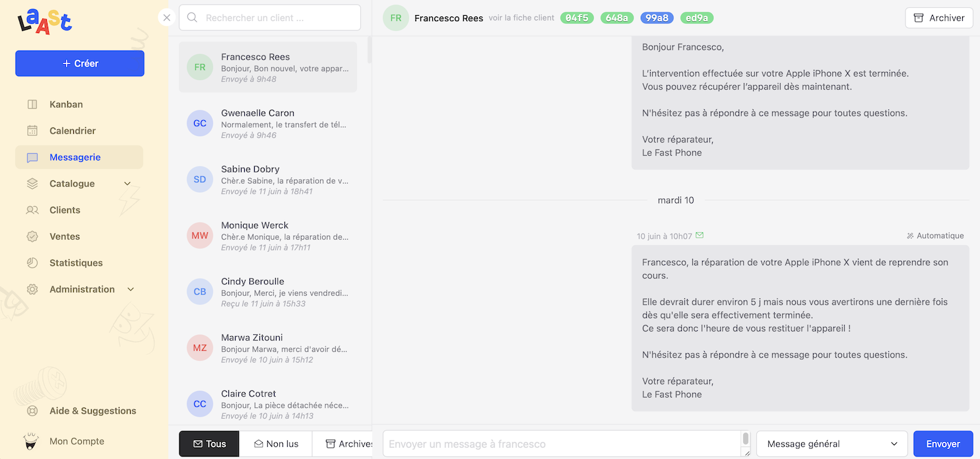The height and width of the screenshot is (459, 980).
Task: Click the 04f5 tag badge
Action: pos(577,18)
